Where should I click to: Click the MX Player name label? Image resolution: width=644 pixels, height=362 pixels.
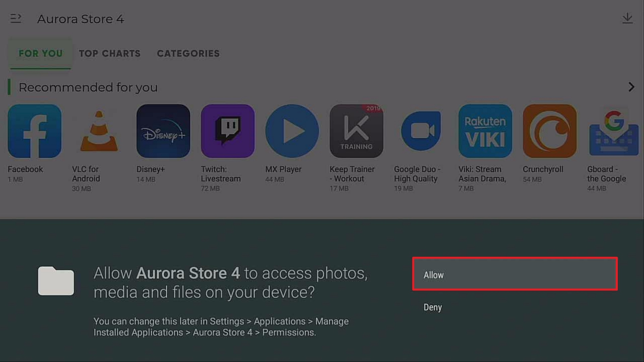coord(283,169)
